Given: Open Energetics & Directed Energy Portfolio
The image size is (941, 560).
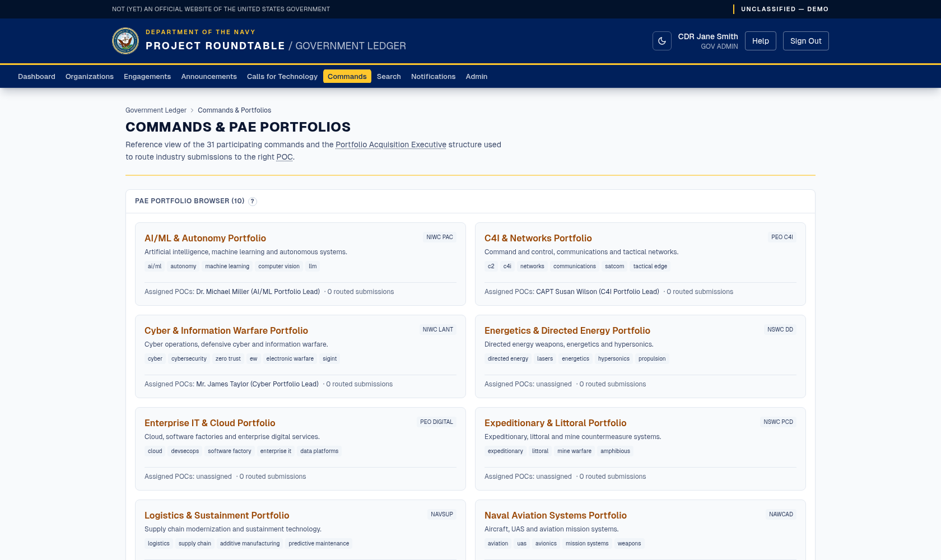Looking at the screenshot, I should click(567, 330).
